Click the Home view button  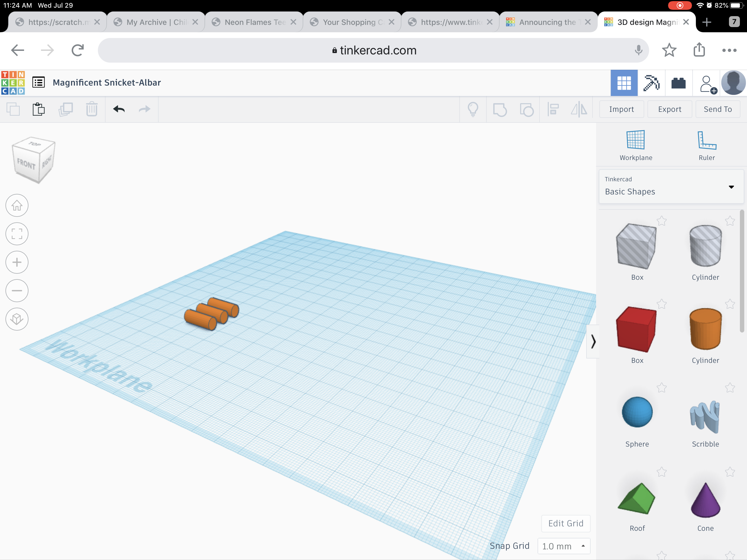17,205
